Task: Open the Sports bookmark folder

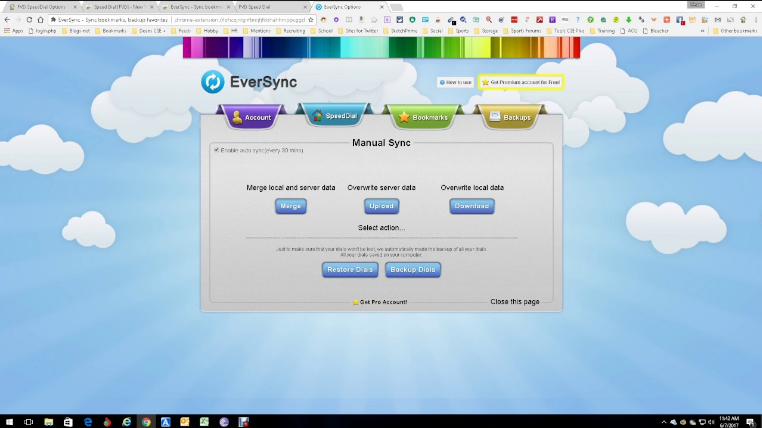Action: 458,31
